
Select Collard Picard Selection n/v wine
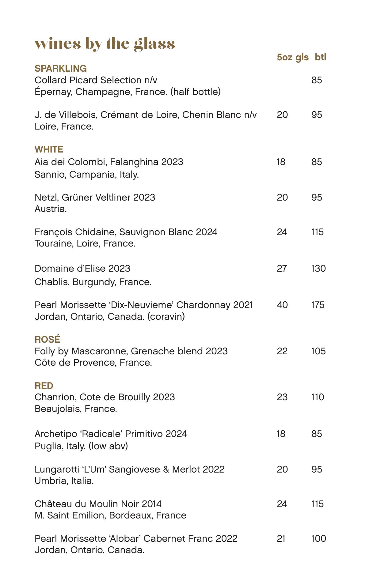[96, 80]
